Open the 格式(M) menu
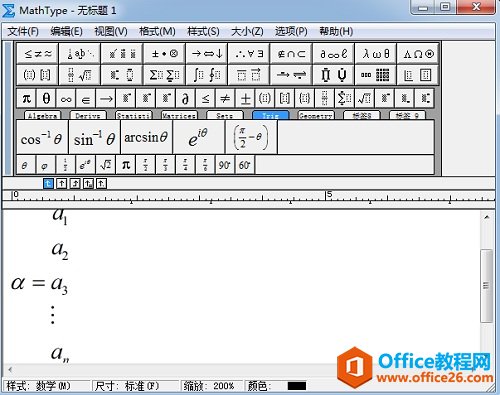The height and width of the screenshot is (395, 500). 157,32
